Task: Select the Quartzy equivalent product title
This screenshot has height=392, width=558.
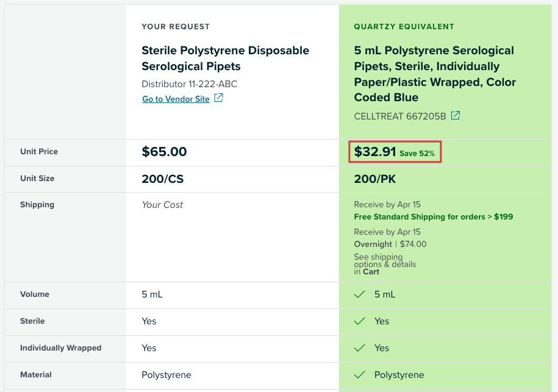Action: point(435,74)
